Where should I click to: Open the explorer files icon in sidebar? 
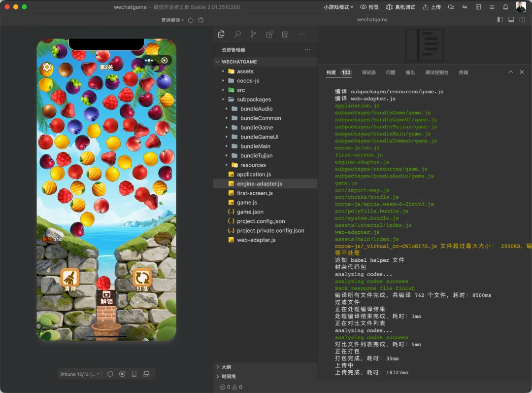[221, 34]
